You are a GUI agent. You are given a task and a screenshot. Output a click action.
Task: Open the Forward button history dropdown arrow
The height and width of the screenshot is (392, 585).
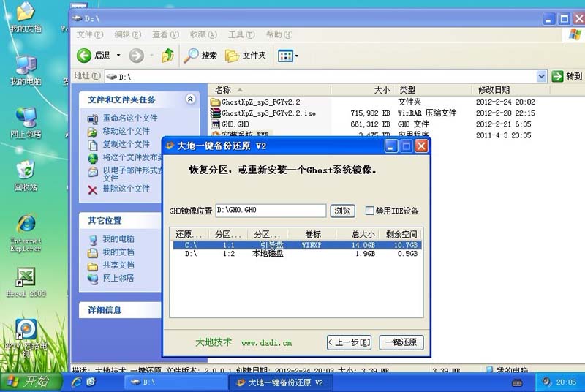[x=151, y=56]
